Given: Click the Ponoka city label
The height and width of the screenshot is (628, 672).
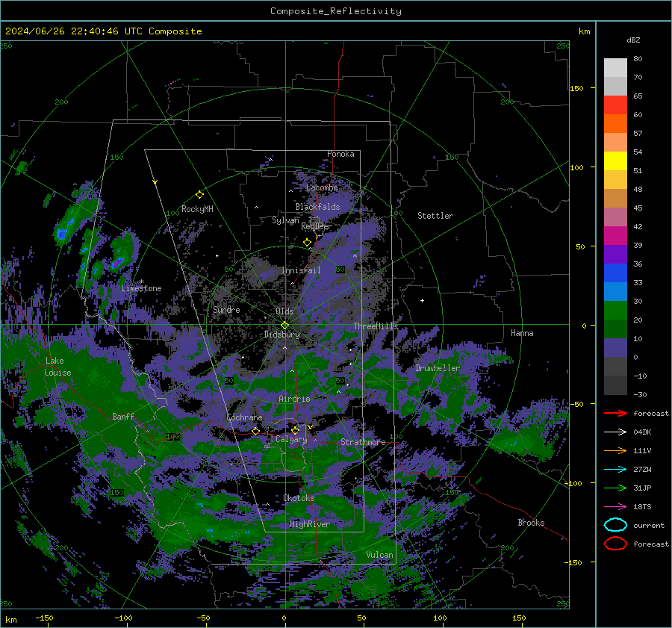Looking at the screenshot, I should (340, 154).
